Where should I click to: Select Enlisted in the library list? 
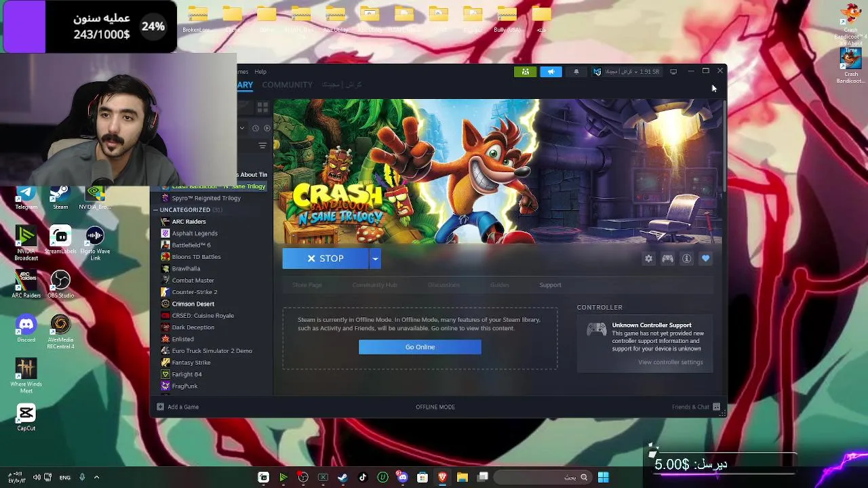click(x=182, y=339)
